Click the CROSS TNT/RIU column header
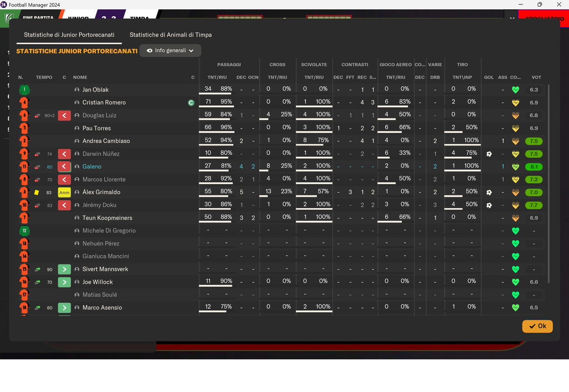The image size is (569, 392). tap(277, 77)
